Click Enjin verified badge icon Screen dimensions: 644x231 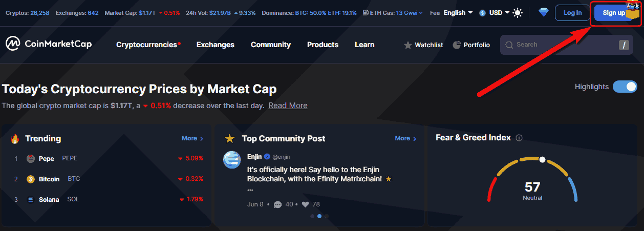[267, 157]
